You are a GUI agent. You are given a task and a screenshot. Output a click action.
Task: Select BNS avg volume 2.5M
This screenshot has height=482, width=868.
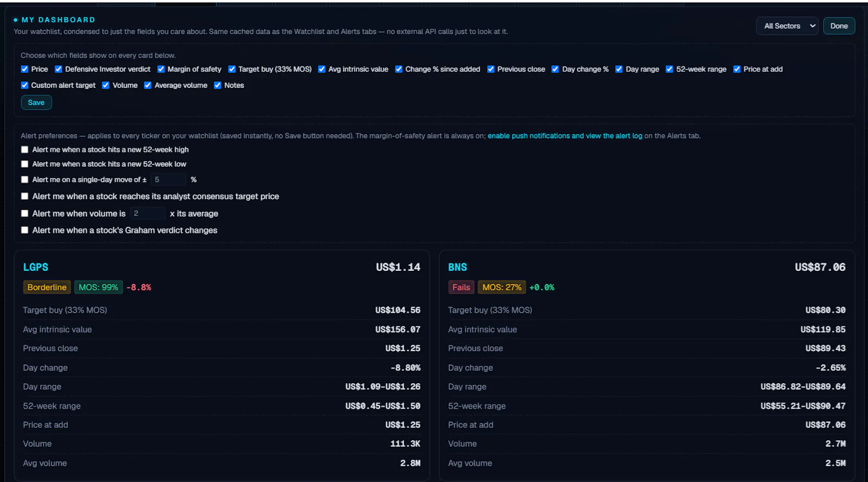835,463
